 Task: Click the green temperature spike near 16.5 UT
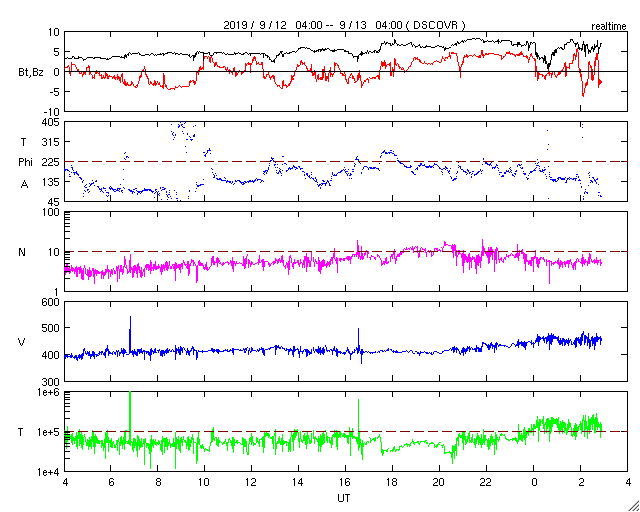(x=358, y=416)
